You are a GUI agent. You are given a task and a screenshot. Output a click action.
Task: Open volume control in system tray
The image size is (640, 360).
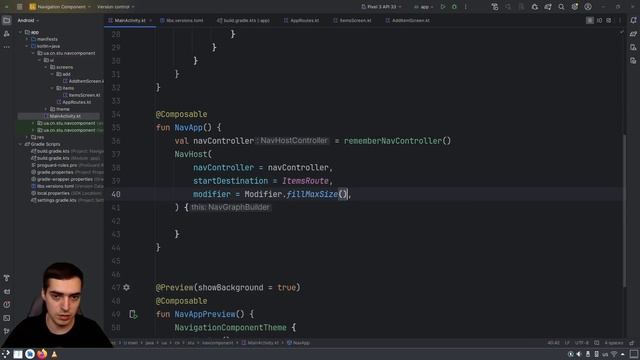point(579,354)
